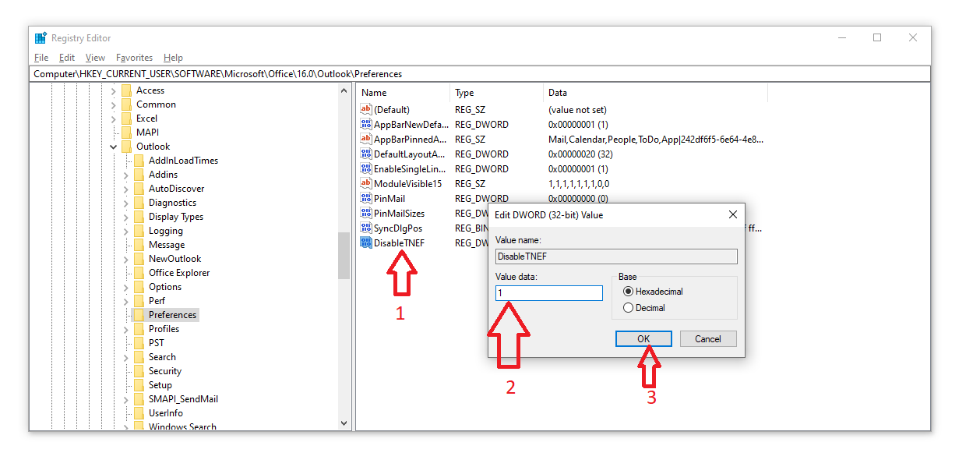This screenshot has height=467, width=980.
Task: Select the UserInfo key in tree
Action: pyautogui.click(x=166, y=413)
